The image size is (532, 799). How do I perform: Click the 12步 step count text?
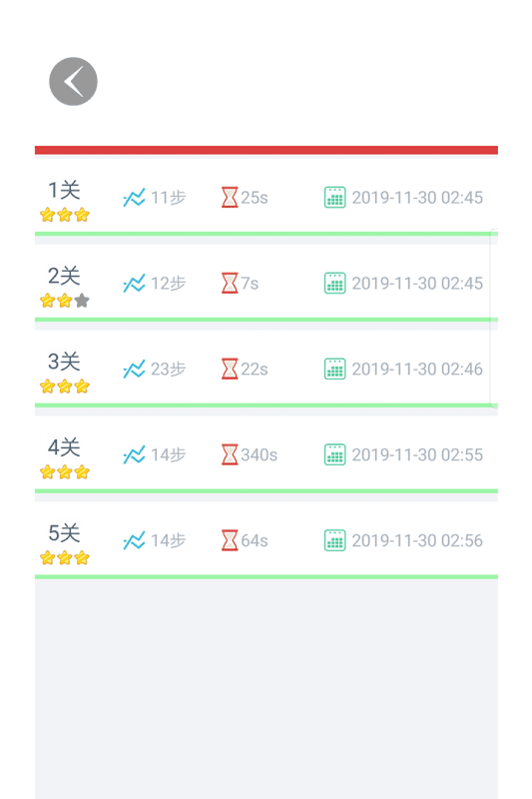(x=169, y=284)
